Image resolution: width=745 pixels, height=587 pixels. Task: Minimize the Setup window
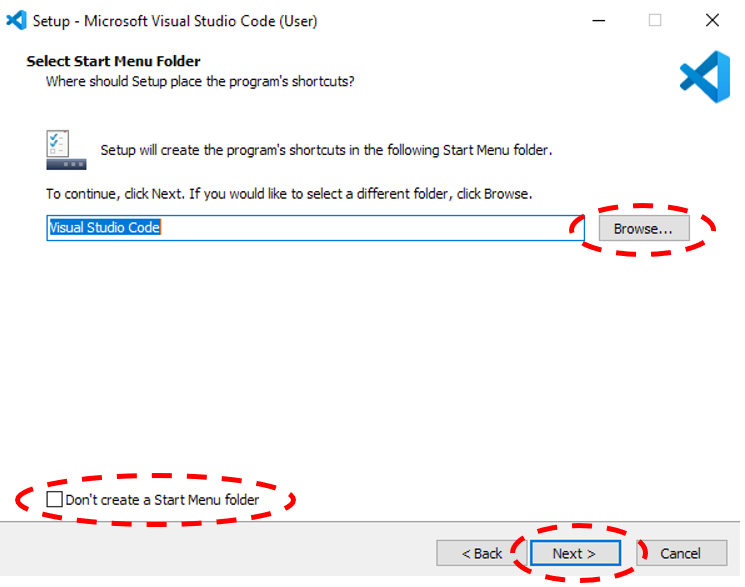point(599,20)
